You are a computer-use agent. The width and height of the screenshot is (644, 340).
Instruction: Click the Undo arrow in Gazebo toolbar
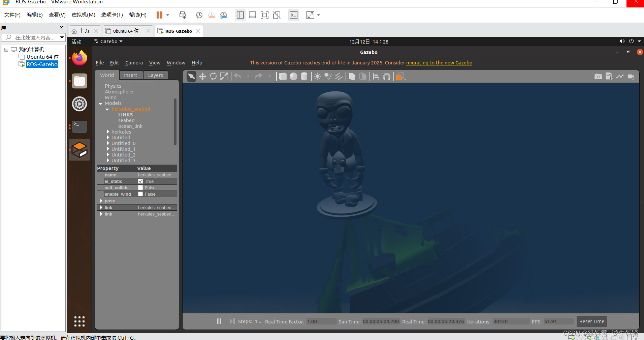click(x=238, y=76)
